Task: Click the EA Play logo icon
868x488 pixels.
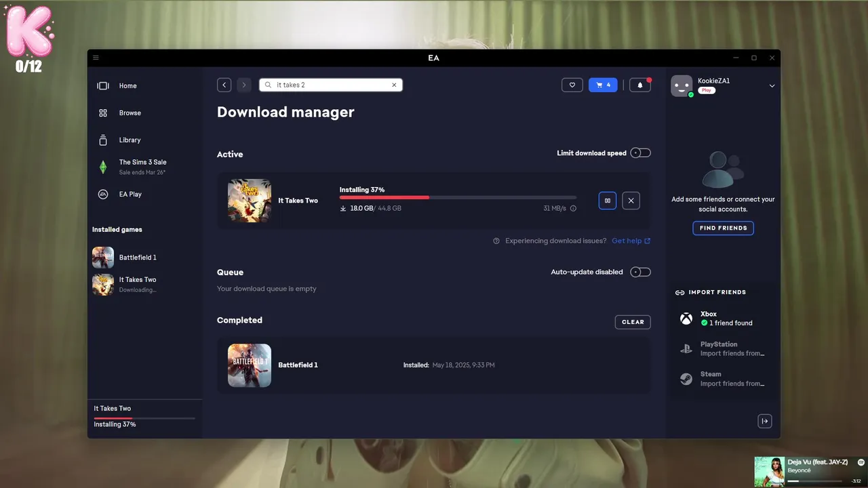Action: (103, 194)
